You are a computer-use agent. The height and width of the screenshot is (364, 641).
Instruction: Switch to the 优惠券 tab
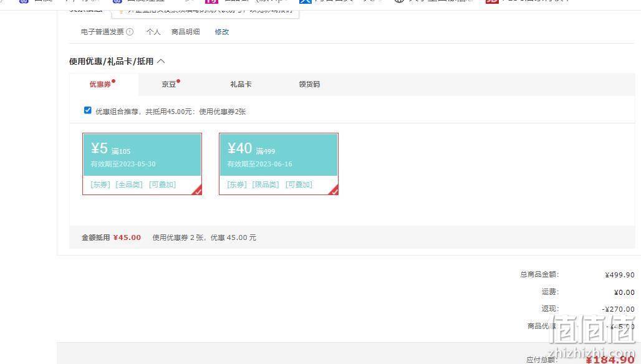click(100, 84)
